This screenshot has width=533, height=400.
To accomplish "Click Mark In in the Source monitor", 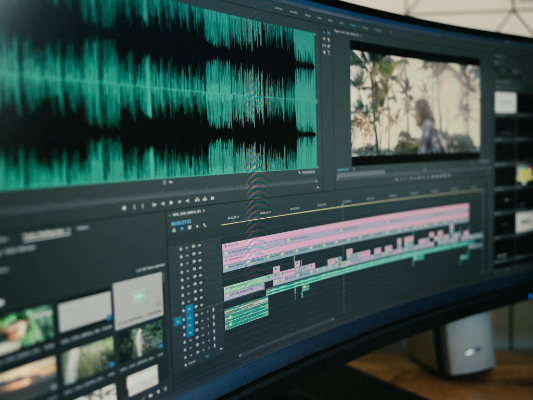I will 134,207.
